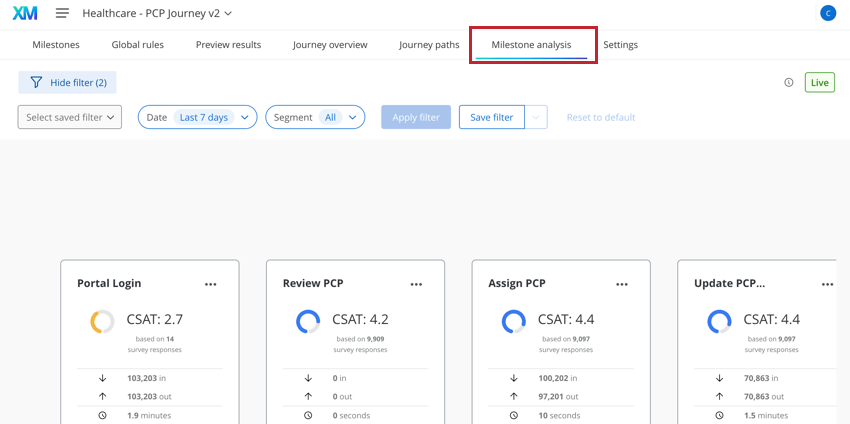Open the Date Last 7 days dropdown
The image size is (850, 424).
(x=197, y=117)
